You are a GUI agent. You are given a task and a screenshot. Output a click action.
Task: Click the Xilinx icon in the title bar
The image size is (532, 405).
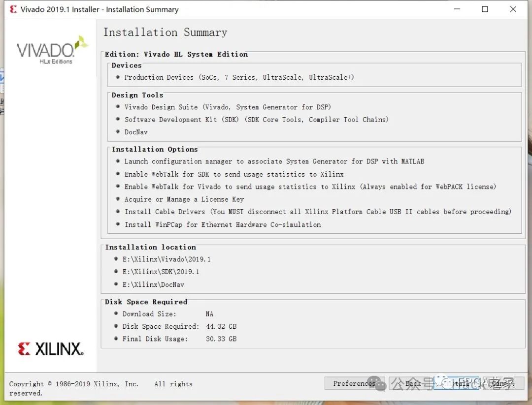[x=13, y=9]
